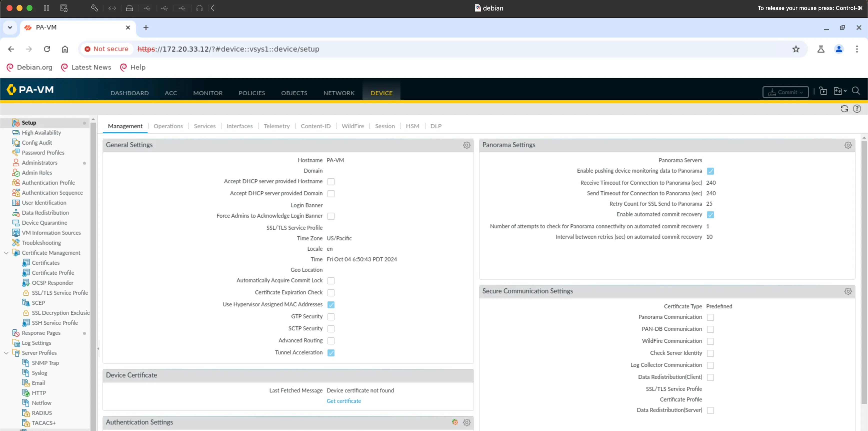Click the main content vertical scrollbar
The height and width of the screenshot is (431, 868).
[x=863, y=270]
